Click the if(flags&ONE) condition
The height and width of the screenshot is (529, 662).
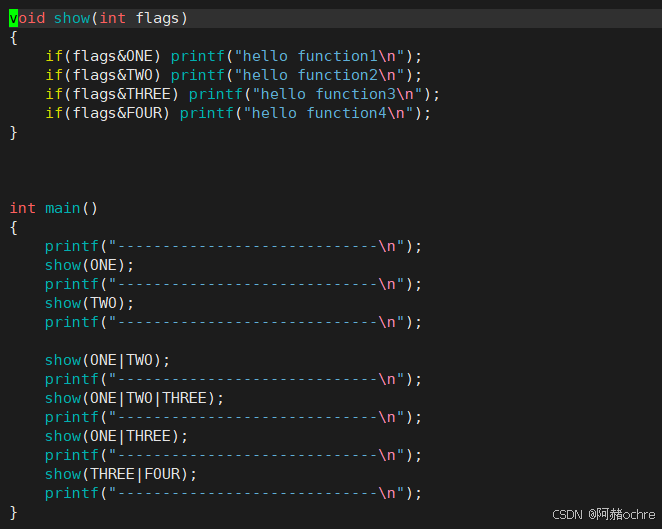coord(103,56)
